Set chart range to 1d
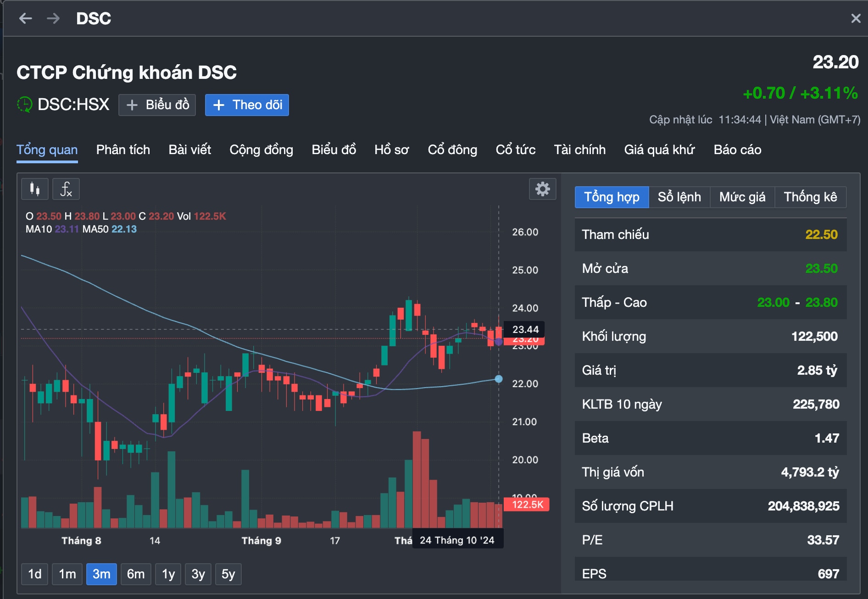 tap(35, 574)
